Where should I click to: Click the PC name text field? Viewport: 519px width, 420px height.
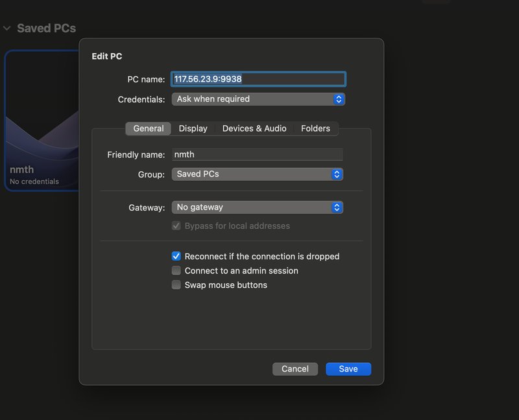coord(258,79)
